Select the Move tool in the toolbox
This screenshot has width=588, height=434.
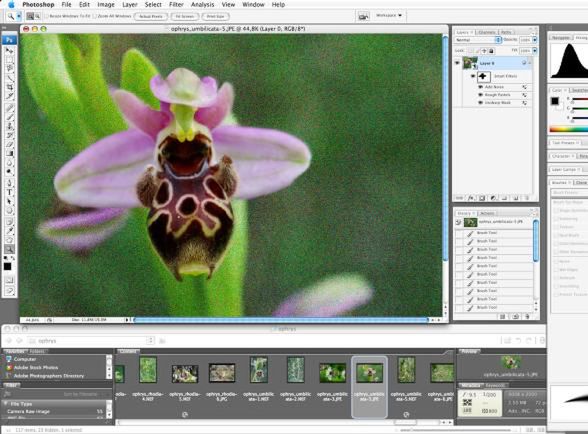9,50
